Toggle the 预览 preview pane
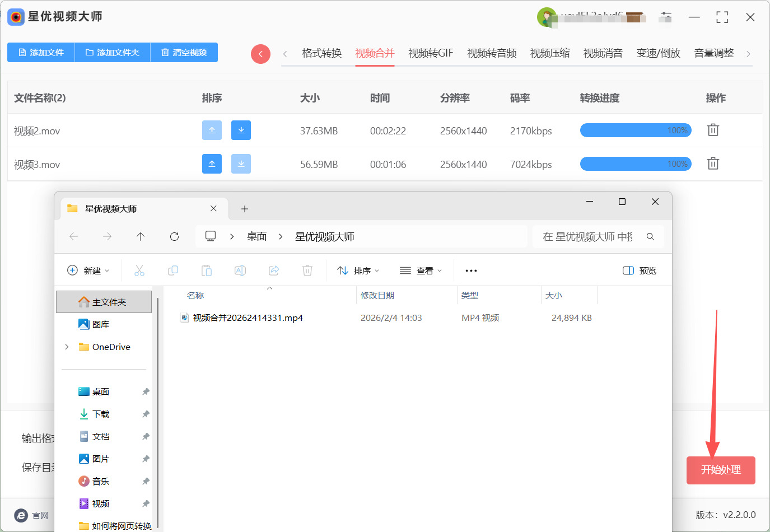Screen dimensions: 770x532 point(640,271)
